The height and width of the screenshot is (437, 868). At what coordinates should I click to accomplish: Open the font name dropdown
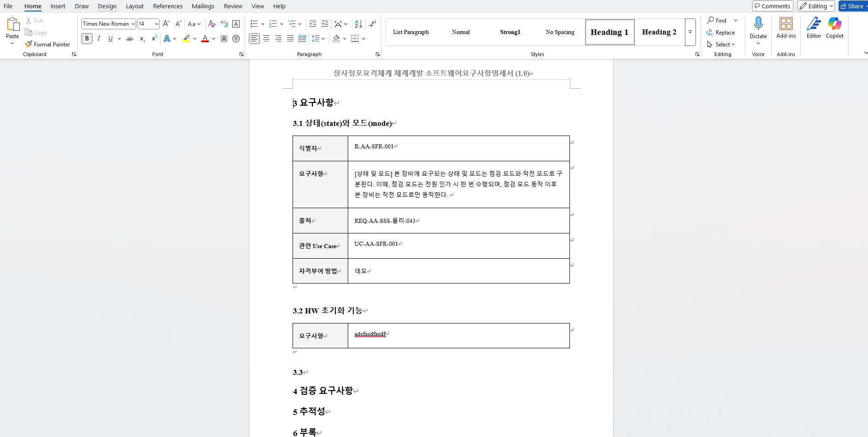[x=132, y=23]
